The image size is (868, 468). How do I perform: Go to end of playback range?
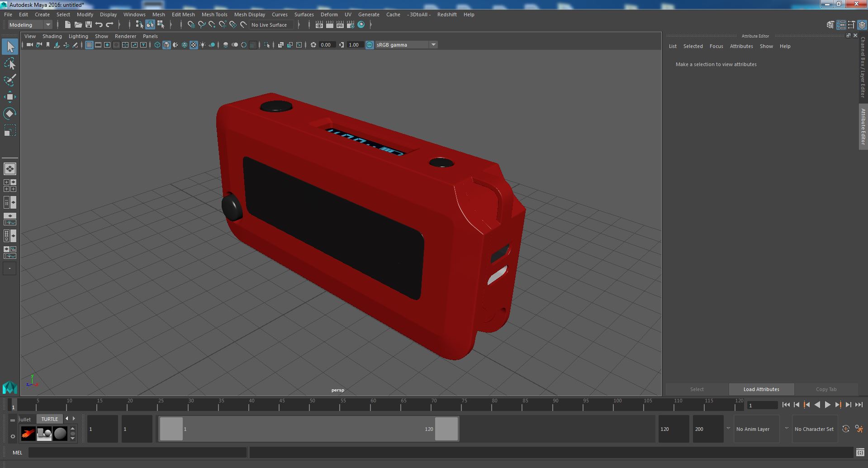[859, 405]
